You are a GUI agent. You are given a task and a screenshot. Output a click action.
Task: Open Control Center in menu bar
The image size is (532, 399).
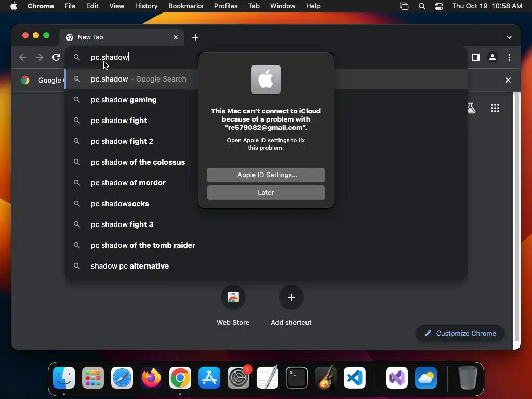click(x=438, y=6)
